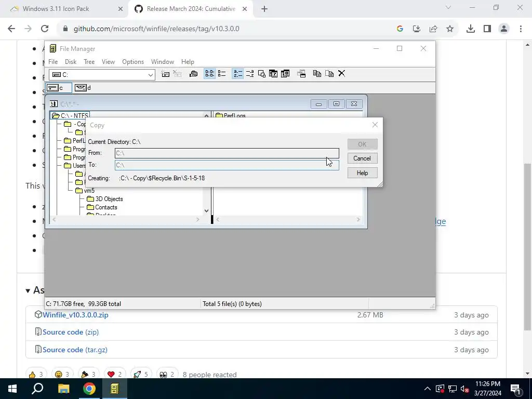
Task: Click the file pane horizontal scrollbar track
Action: pyautogui.click(x=288, y=220)
